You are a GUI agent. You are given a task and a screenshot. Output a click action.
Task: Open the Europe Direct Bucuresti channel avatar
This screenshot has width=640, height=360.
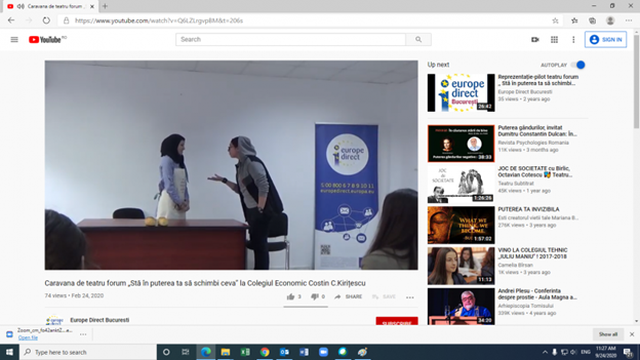[x=54, y=320]
